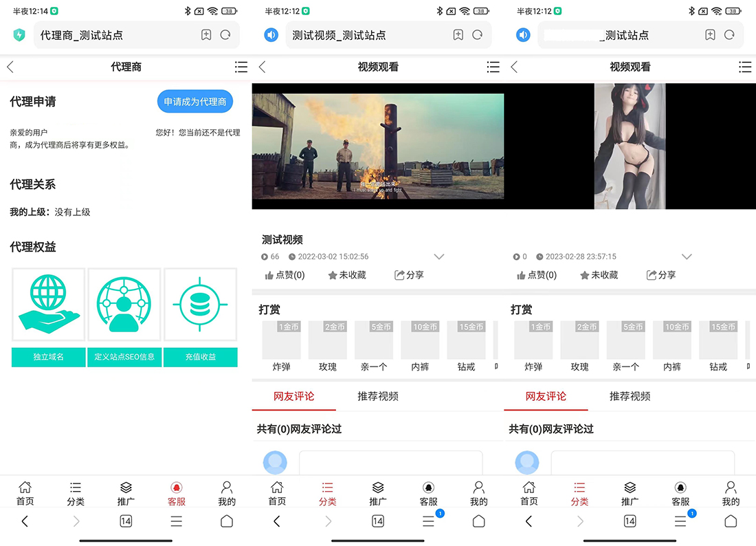Image resolution: width=756 pixels, height=546 pixels.
Task: Open browser menu with badge on middle screen
Action: click(x=429, y=521)
